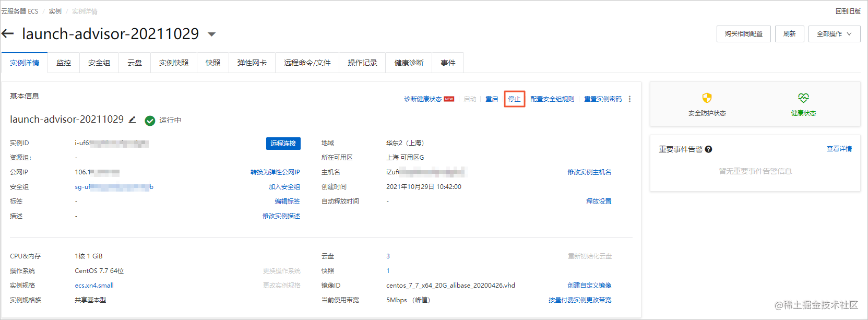868x320 pixels.
Task: Go back using the left arrow icon
Action: click(x=7, y=34)
